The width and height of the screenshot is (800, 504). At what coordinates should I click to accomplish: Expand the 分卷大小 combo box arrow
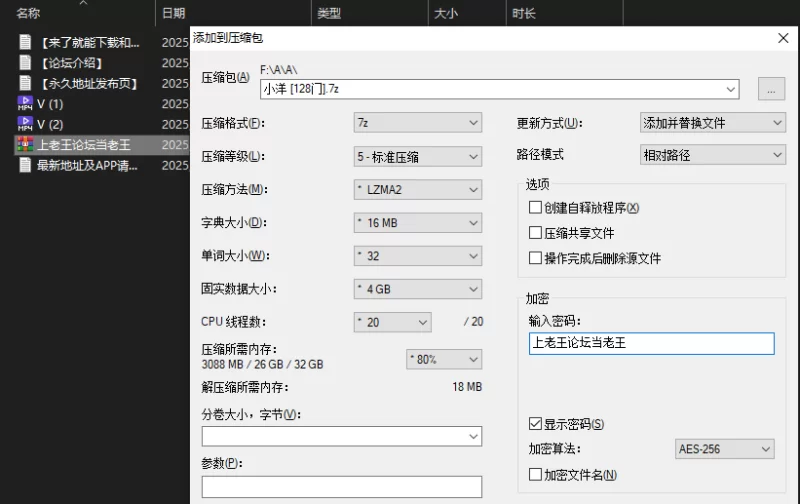pos(473,437)
